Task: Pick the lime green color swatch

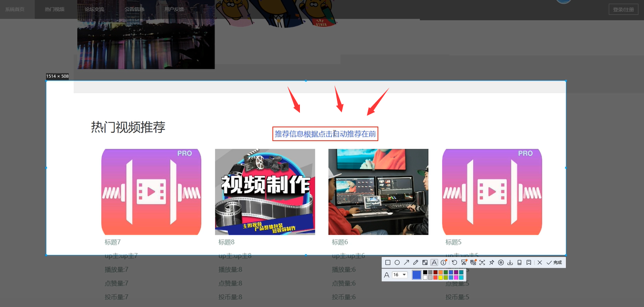Action: 446,278
